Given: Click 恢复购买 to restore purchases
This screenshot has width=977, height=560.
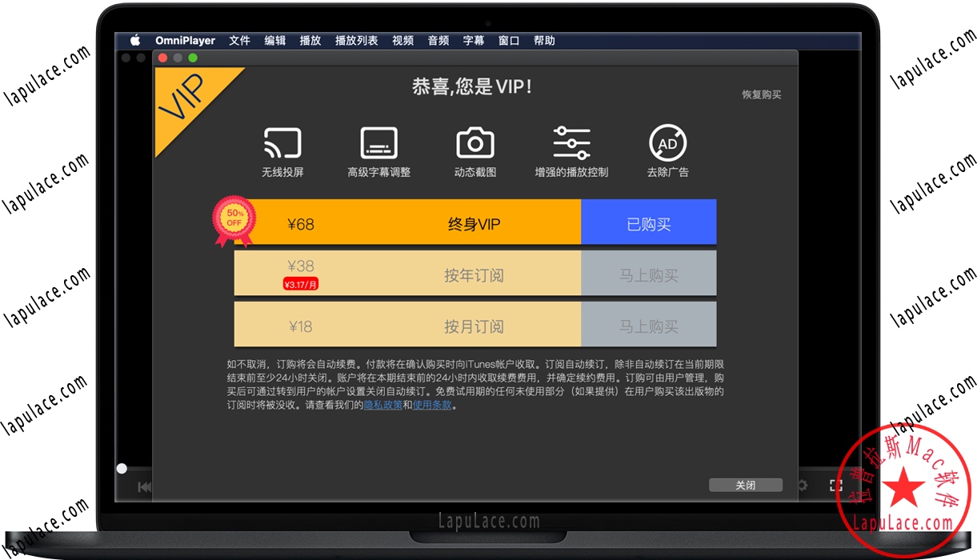Looking at the screenshot, I should [x=760, y=94].
